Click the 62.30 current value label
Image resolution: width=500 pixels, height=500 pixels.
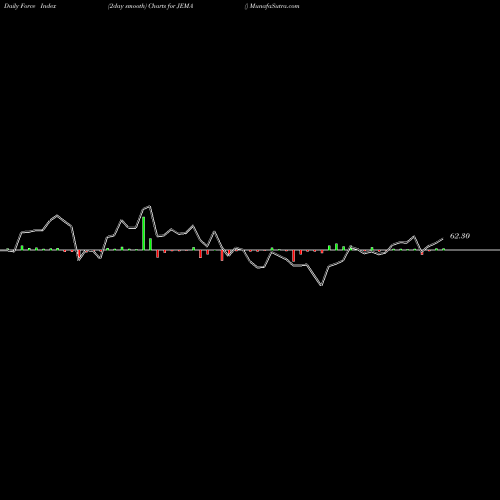point(460,236)
